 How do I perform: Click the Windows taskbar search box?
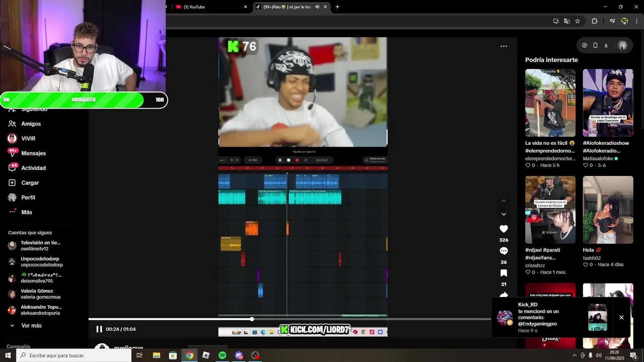coord(73,355)
